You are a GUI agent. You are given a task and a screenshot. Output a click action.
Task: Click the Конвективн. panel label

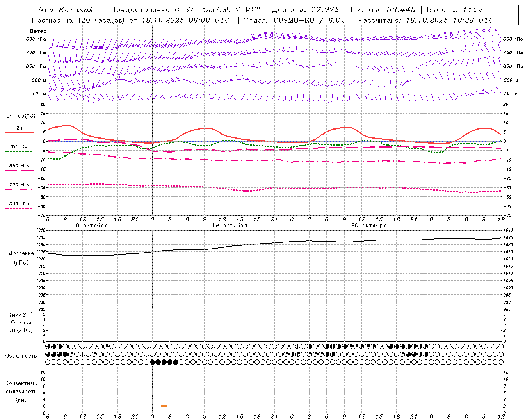21,383
